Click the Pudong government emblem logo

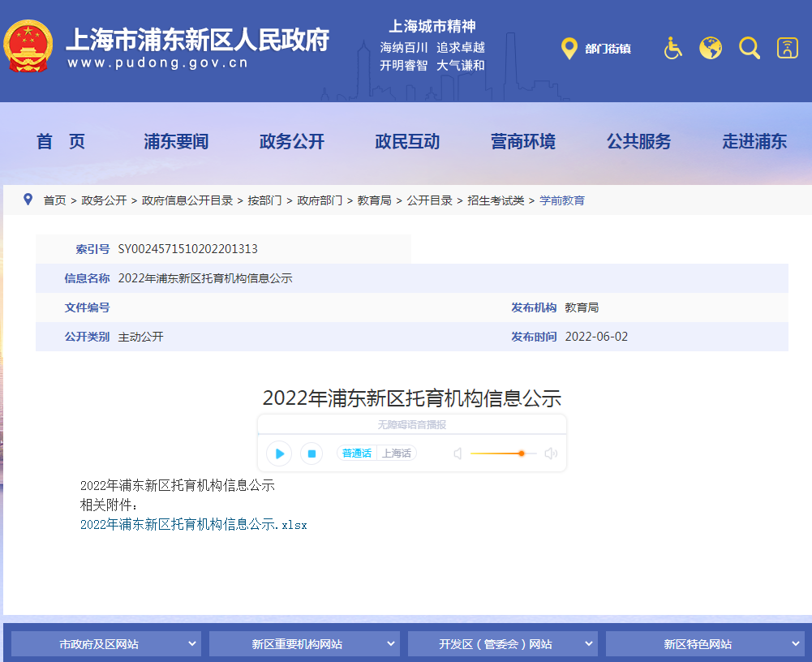[x=29, y=46]
